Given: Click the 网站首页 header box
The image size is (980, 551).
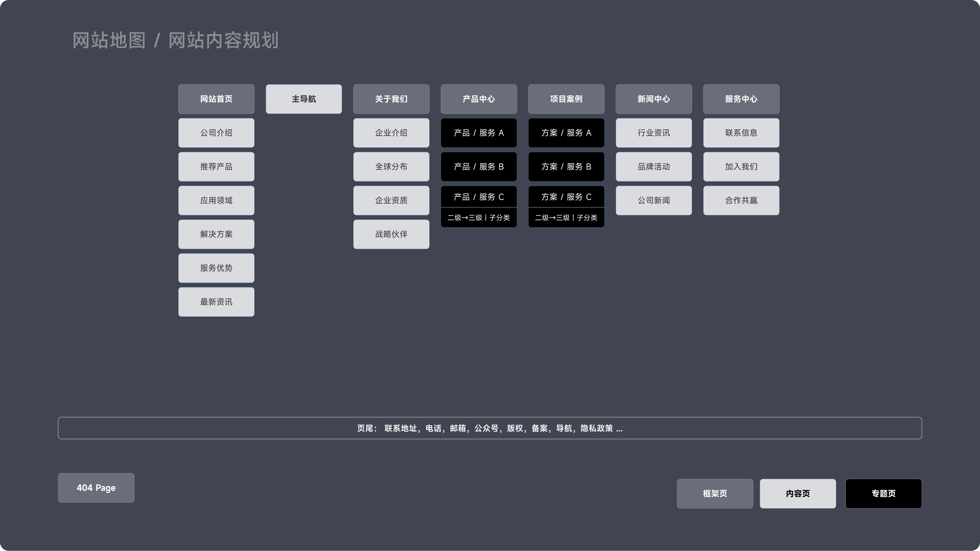Looking at the screenshot, I should click(216, 99).
